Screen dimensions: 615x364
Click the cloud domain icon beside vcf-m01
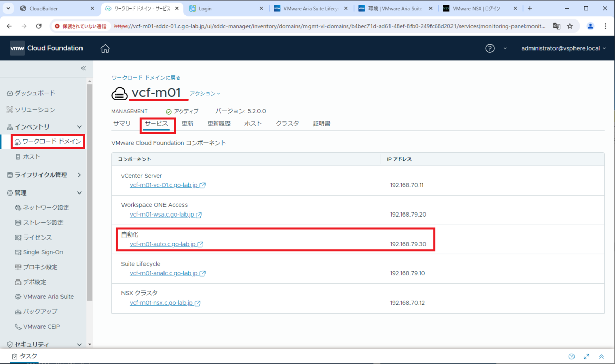(x=119, y=93)
